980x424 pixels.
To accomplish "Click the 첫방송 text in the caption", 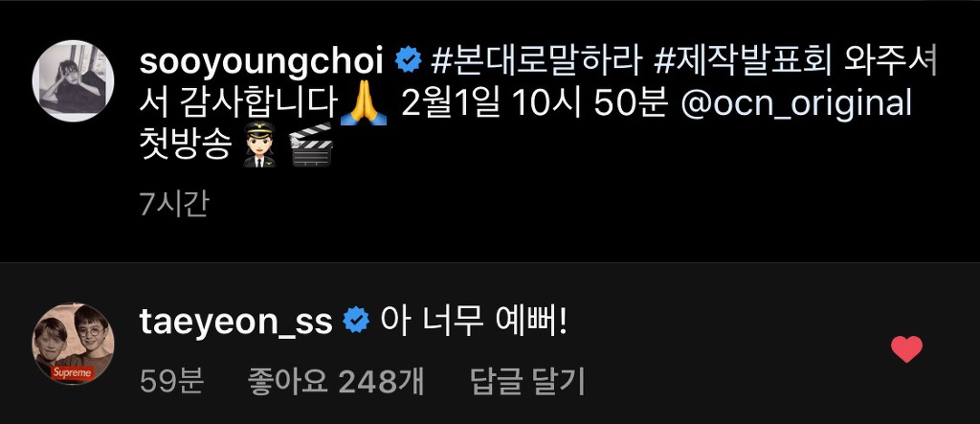I will click(185, 145).
